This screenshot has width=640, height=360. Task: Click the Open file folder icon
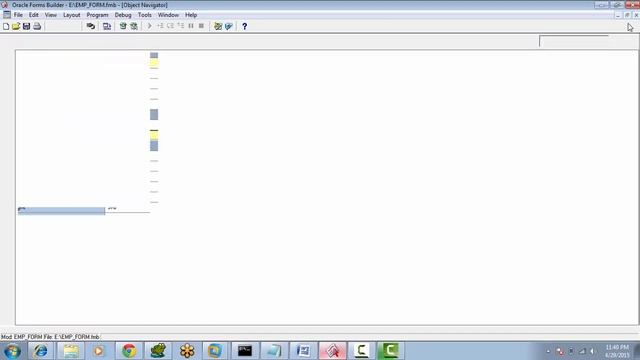tap(16, 26)
